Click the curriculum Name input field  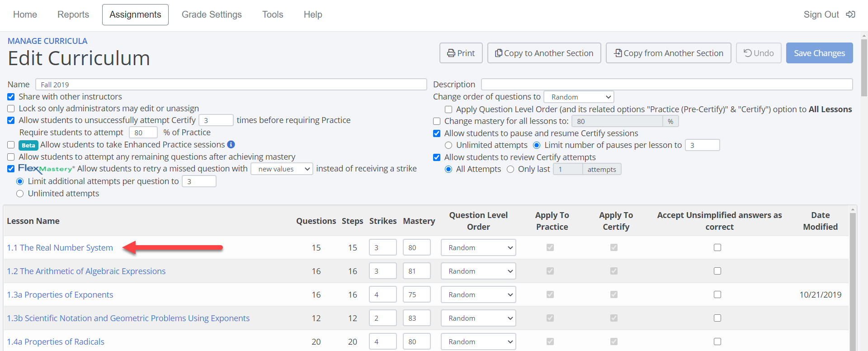click(231, 85)
